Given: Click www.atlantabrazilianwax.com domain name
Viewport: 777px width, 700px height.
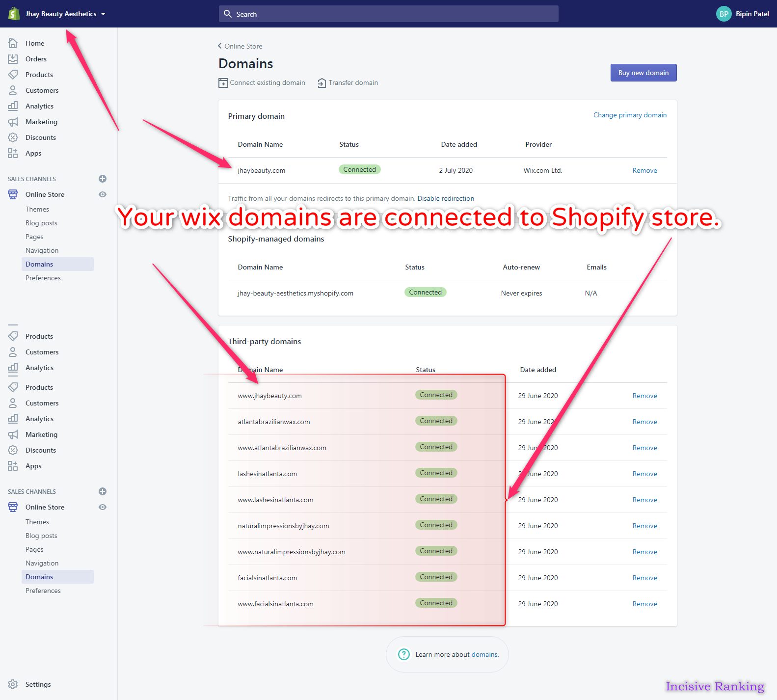Looking at the screenshot, I should 282,448.
